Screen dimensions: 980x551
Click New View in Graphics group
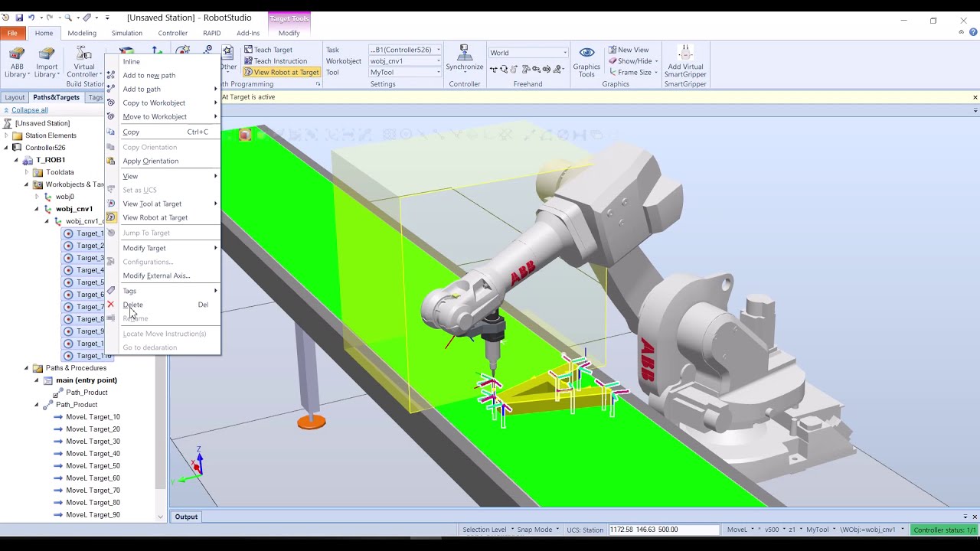(x=628, y=50)
